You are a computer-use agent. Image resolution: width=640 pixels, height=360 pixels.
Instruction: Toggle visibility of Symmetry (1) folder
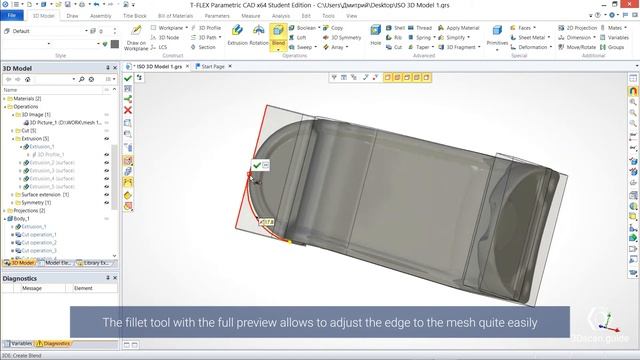click(107, 203)
